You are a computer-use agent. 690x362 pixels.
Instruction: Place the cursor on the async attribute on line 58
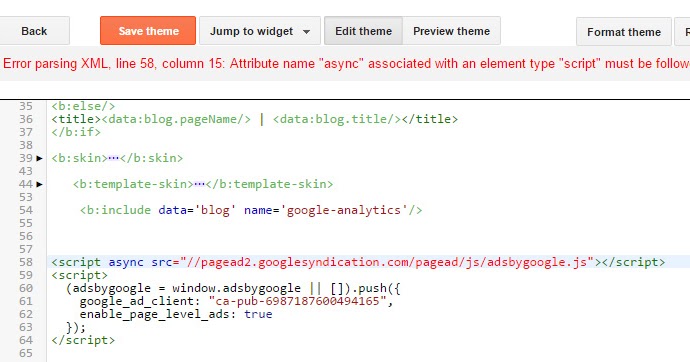[x=126, y=262]
